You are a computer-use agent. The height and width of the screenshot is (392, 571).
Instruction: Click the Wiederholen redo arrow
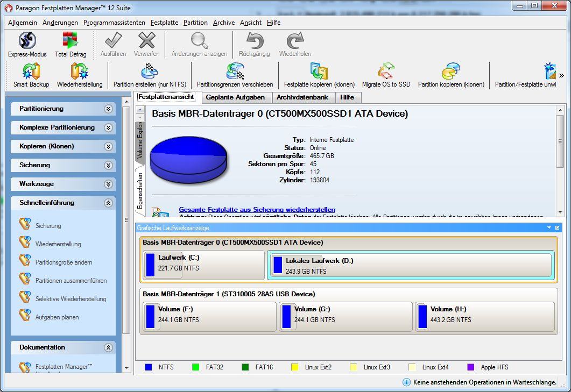pos(295,40)
